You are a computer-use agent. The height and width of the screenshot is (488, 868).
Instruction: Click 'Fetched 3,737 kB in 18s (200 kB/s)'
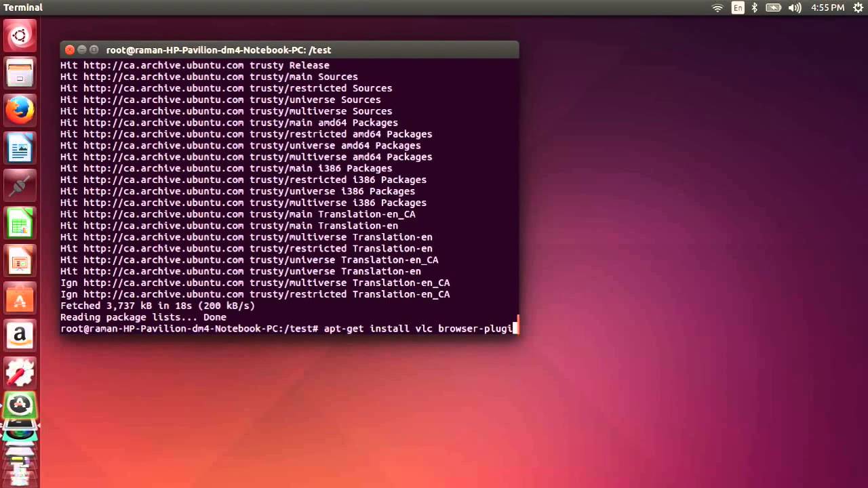pos(157,306)
